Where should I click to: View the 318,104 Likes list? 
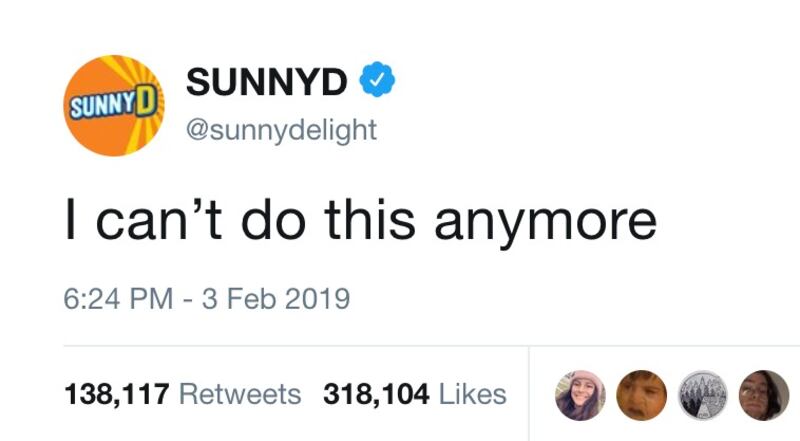pos(414,394)
